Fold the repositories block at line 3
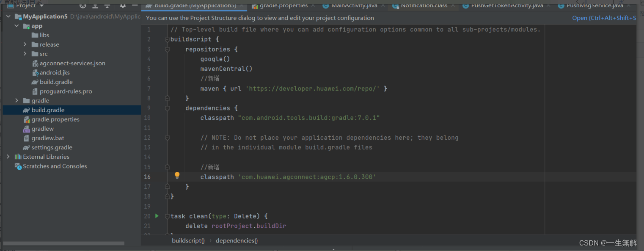The image size is (644, 251). pyautogui.click(x=167, y=49)
